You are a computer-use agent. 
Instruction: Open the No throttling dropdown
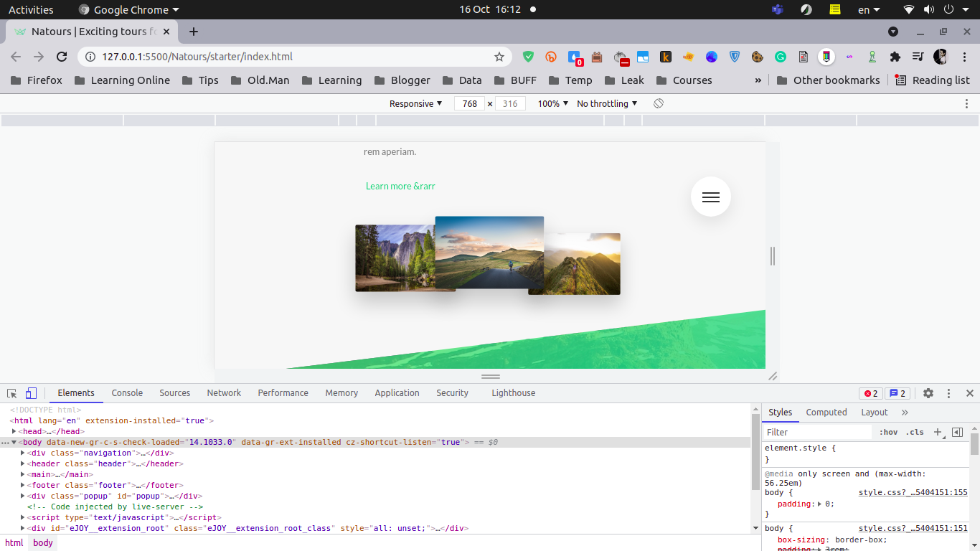pyautogui.click(x=607, y=103)
